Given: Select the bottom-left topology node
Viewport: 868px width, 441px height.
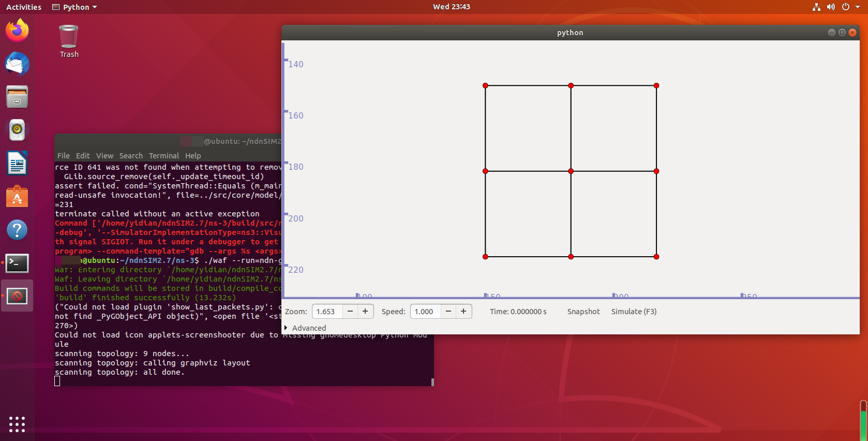Looking at the screenshot, I should pyautogui.click(x=485, y=257).
